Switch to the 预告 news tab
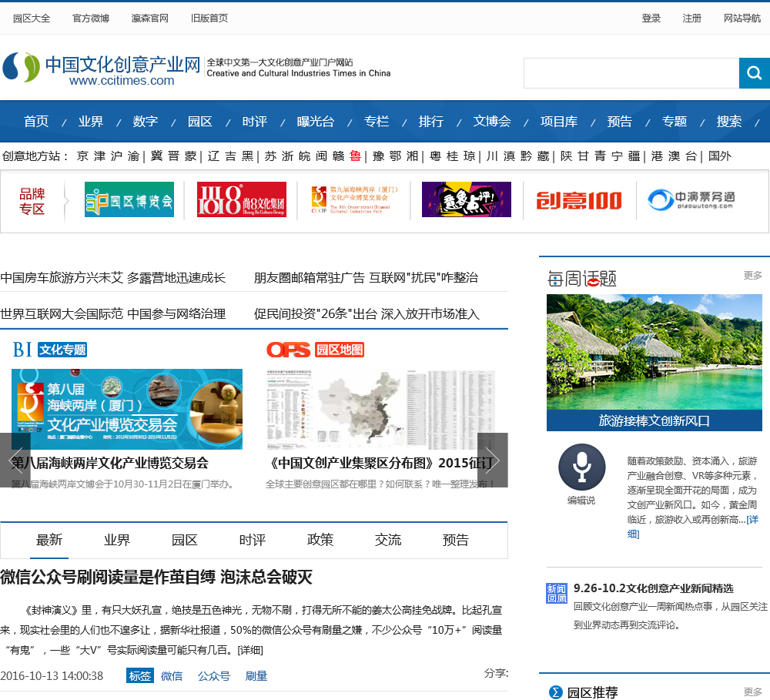The width and height of the screenshot is (770, 700). click(456, 541)
